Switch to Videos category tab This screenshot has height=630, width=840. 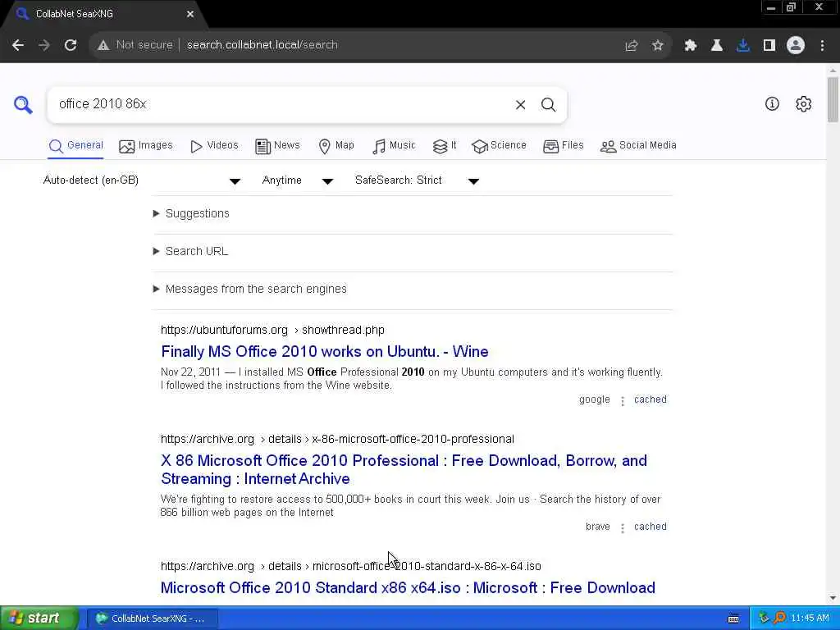214,146
